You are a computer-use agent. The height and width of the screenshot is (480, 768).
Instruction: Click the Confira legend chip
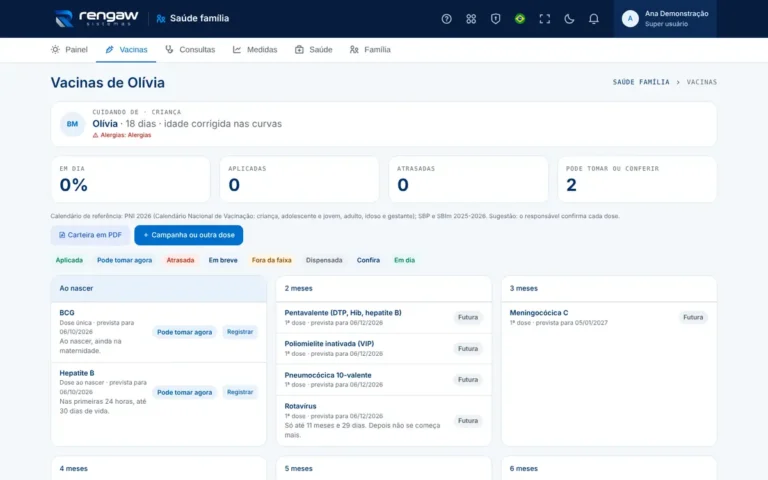pos(368,260)
